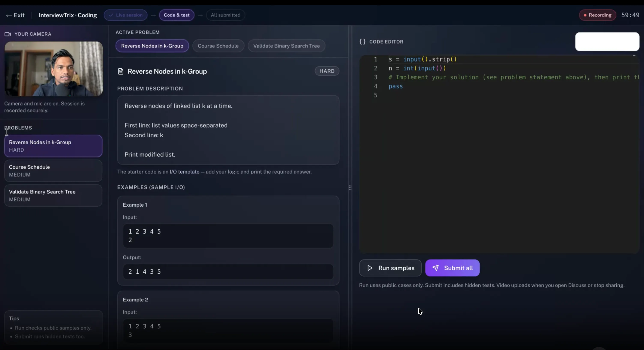This screenshot has height=350, width=644.
Task: Run the sample test cases
Action: point(390,268)
